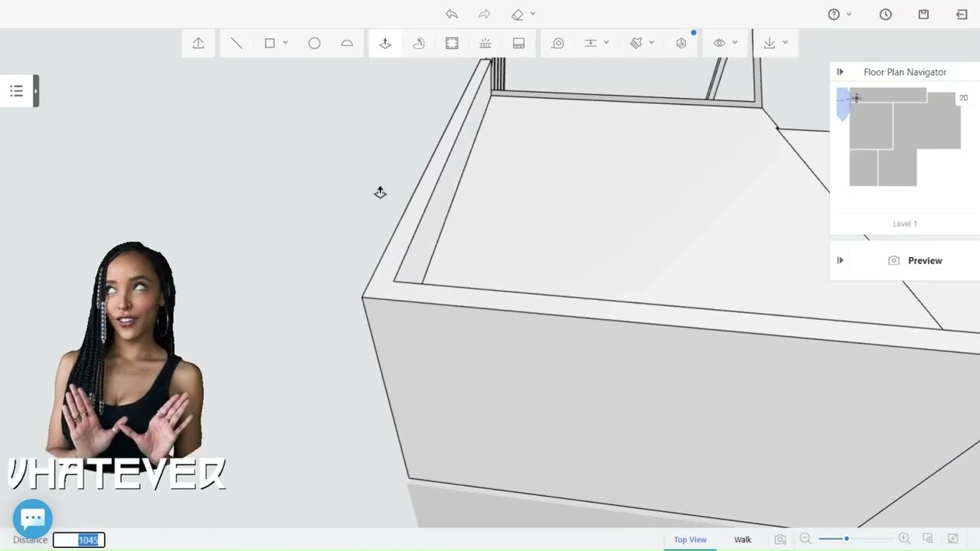This screenshot has width=980, height=551.
Task: Click the zoom slider handle
Action: [847, 539]
